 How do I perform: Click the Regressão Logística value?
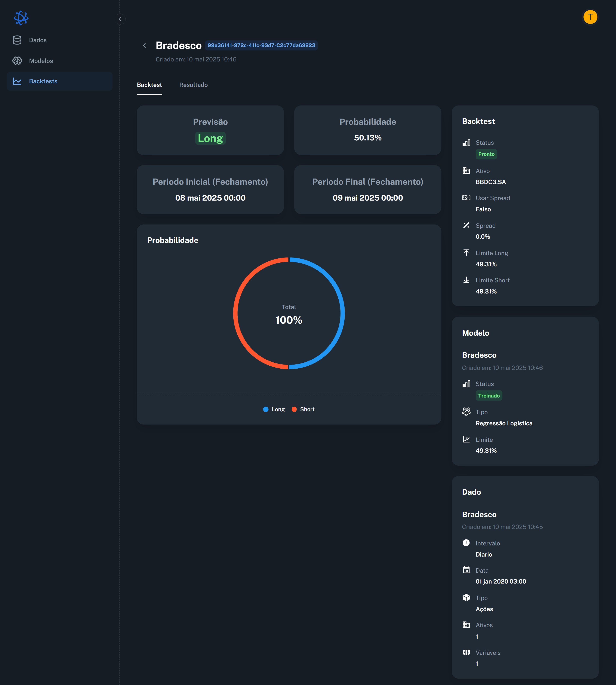504,423
